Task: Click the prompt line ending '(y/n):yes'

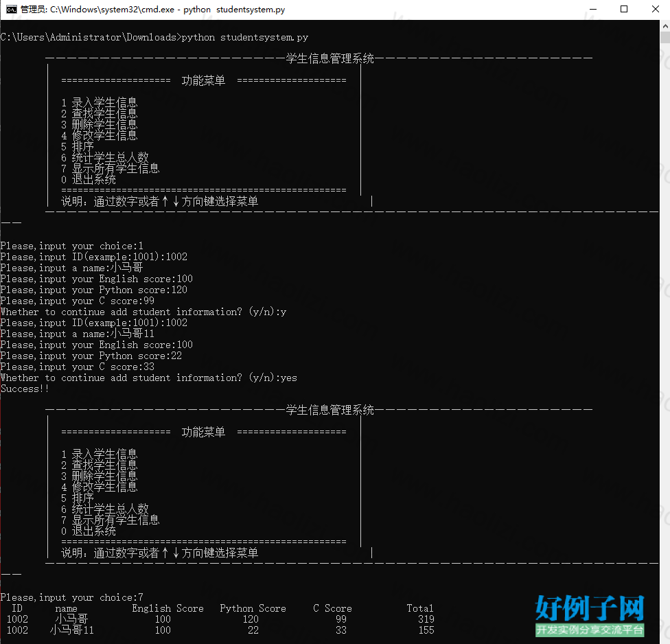Action: (x=149, y=378)
